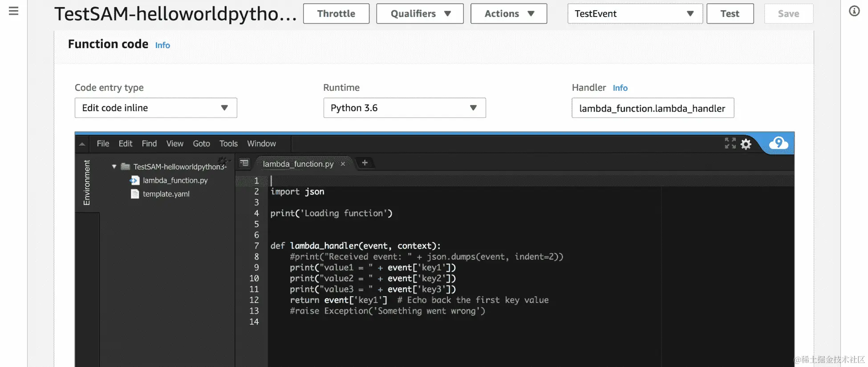Open the View menu
Viewport: 868px width, 367px height.
[175, 144]
